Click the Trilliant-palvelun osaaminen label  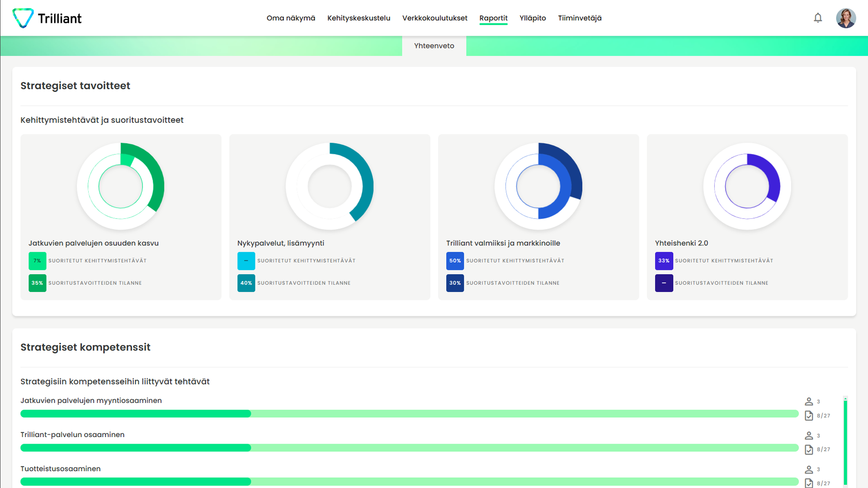coord(72,435)
